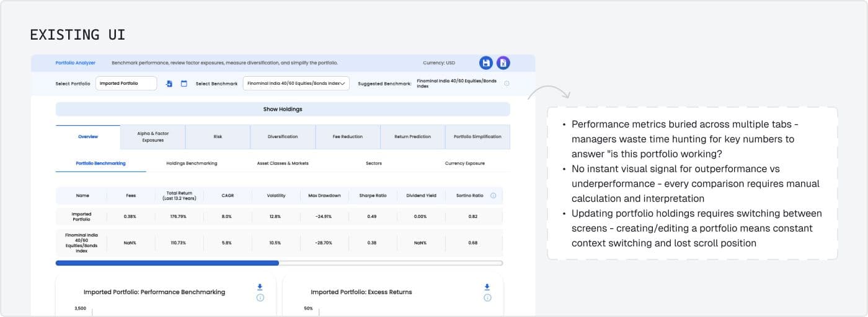Viewport: 868px width, 317px height.
Task: Click the purple Excel export icon
Action: [x=503, y=63]
